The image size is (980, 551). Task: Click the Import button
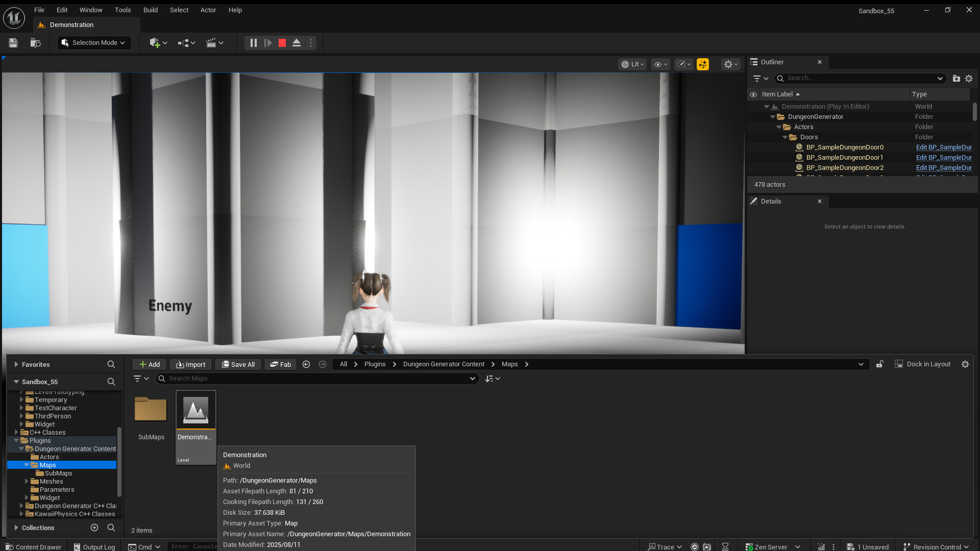(190, 364)
